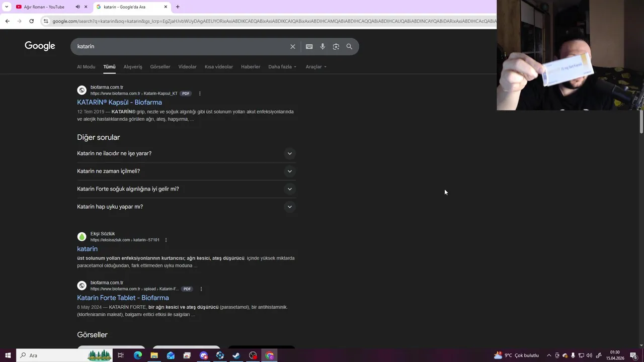Open the 'Daha fazla' dropdown
Image resolution: width=644 pixels, height=362 pixels.
[x=282, y=67]
